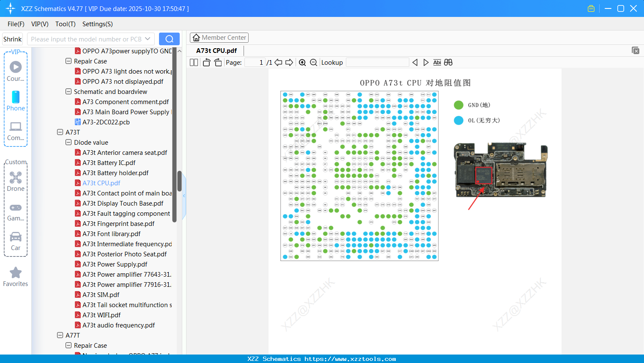Open OPPO A73 not displayed.pdf
Screen dimensions: 644x363
click(123, 81)
